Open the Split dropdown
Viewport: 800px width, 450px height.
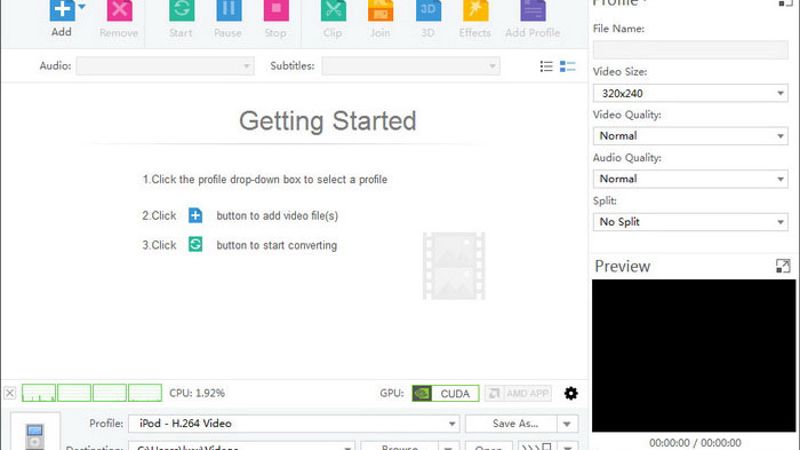pos(690,222)
